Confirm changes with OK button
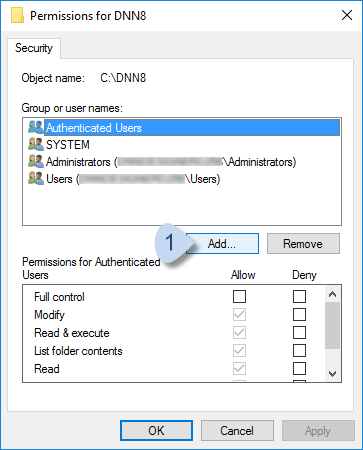The width and height of the screenshot is (363, 450). pyautogui.click(x=156, y=431)
